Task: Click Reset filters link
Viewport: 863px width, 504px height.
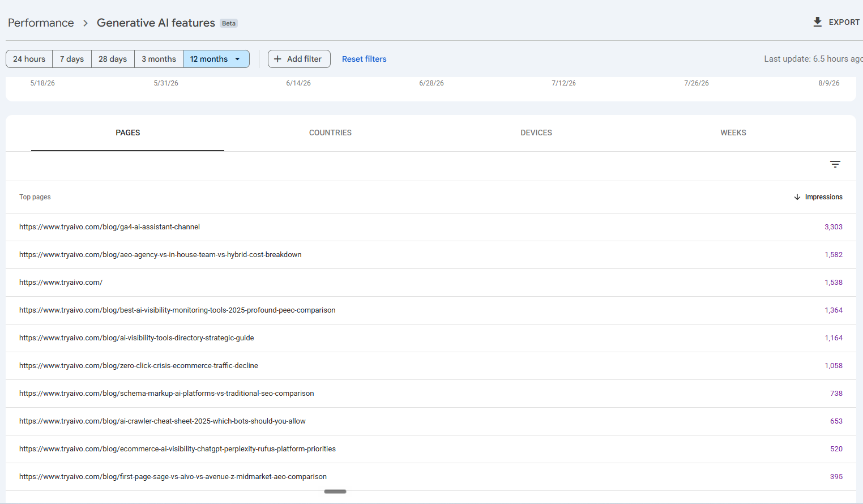Action: 364,59
